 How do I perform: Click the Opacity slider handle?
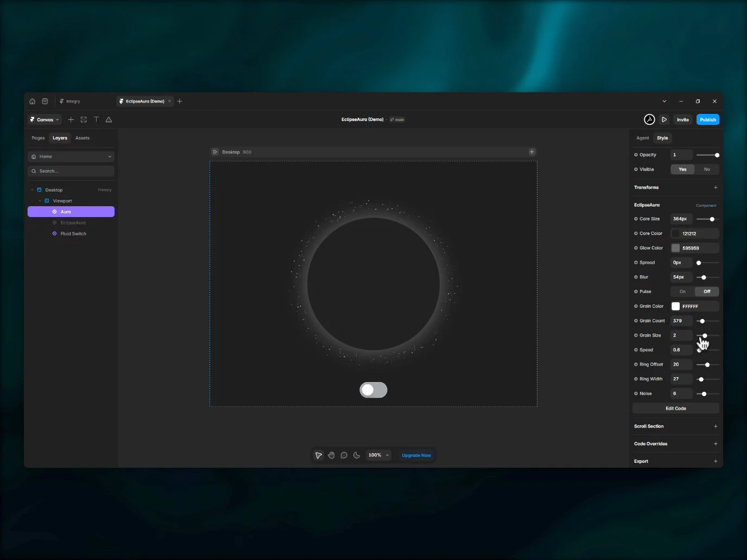pyautogui.click(x=717, y=155)
